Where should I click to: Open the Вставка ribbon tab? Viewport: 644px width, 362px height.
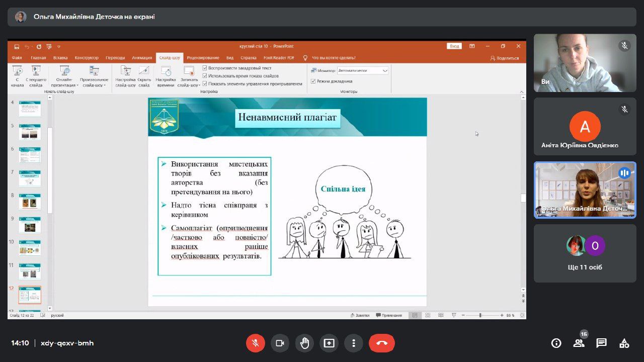(x=60, y=58)
